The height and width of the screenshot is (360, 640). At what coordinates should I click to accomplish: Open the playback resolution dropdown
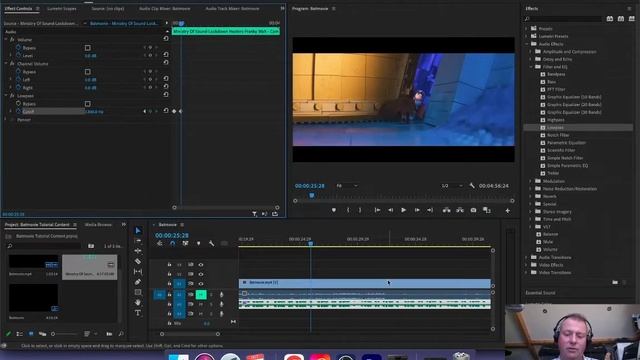(452, 186)
